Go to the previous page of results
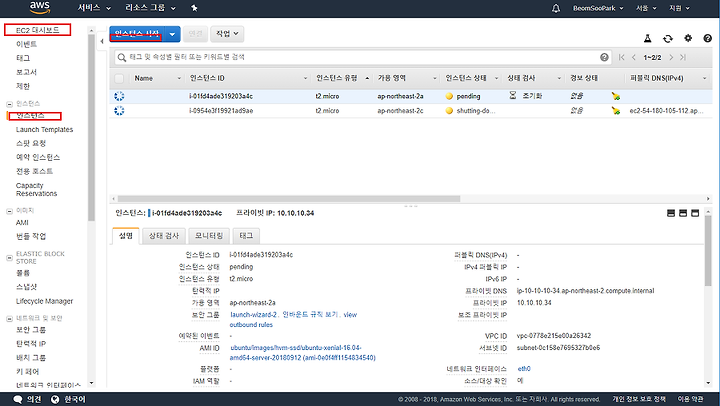The height and width of the screenshot is (406, 720). pos(634,57)
